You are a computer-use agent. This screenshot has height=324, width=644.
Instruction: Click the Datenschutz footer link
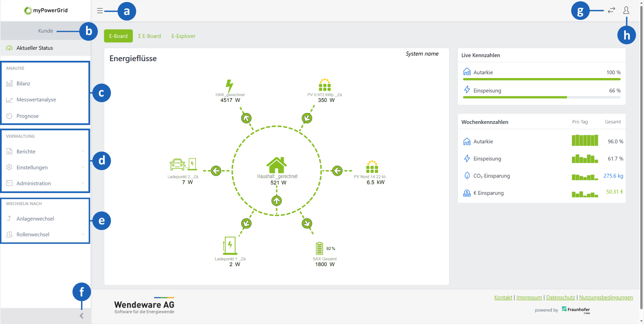tap(560, 297)
